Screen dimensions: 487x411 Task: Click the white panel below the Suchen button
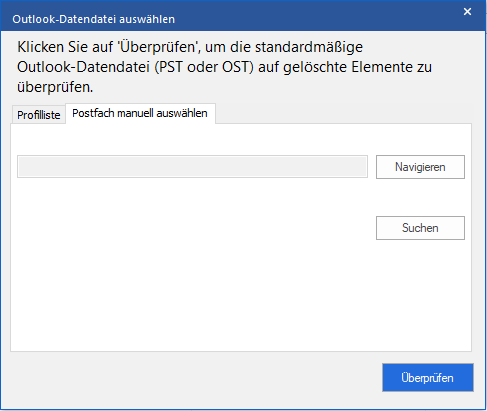point(420,293)
